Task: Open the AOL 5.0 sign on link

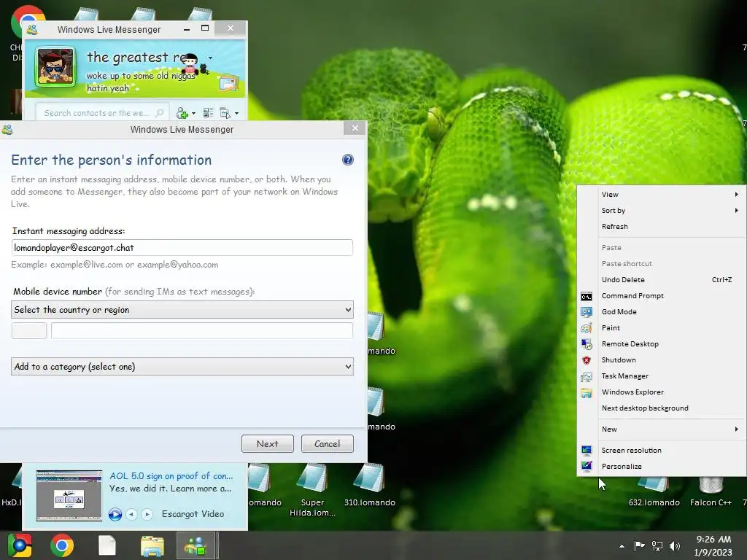Action: (171, 475)
